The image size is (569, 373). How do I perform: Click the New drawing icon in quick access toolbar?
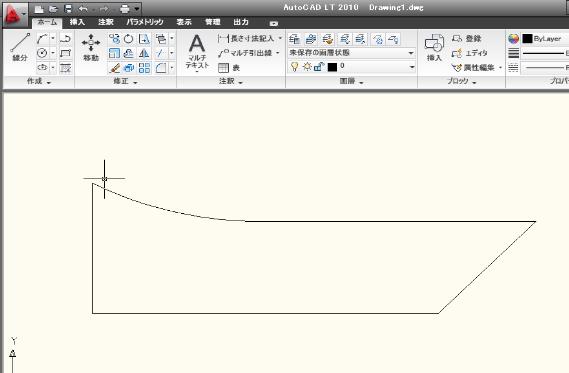pos(39,9)
